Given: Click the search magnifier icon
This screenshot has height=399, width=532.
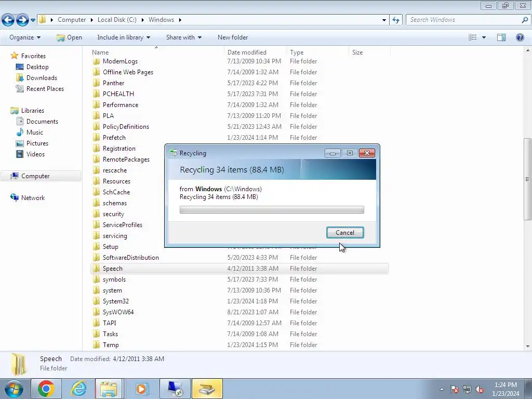Looking at the screenshot, I should 525,20.
